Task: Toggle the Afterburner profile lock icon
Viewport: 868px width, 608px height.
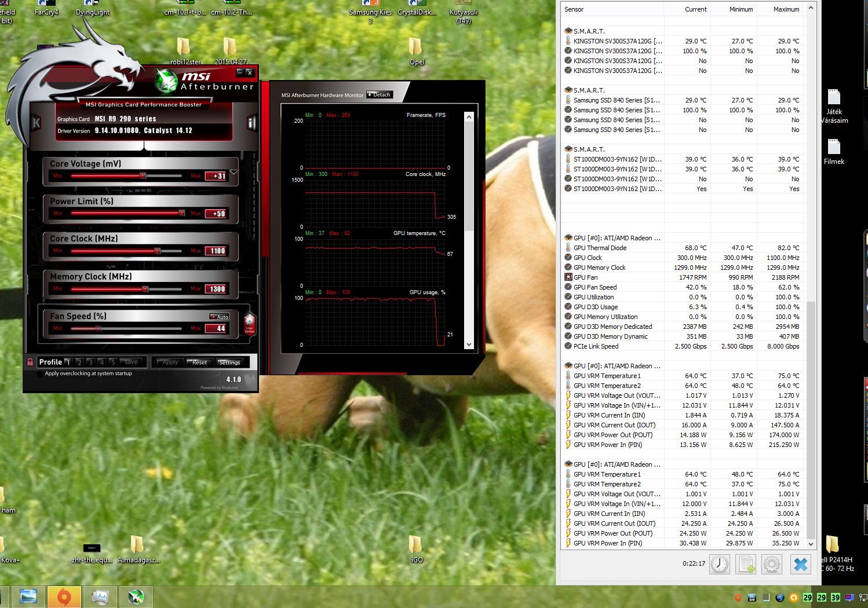Action: 30,362
